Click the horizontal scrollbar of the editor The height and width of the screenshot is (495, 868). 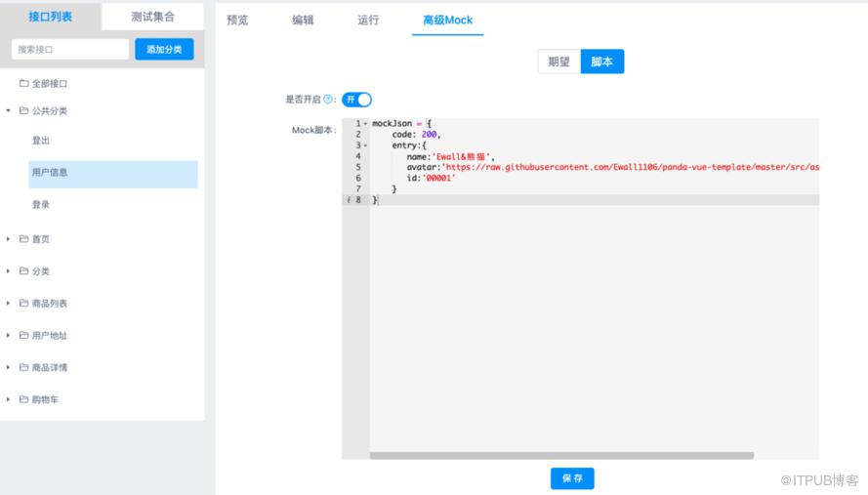coord(561,456)
